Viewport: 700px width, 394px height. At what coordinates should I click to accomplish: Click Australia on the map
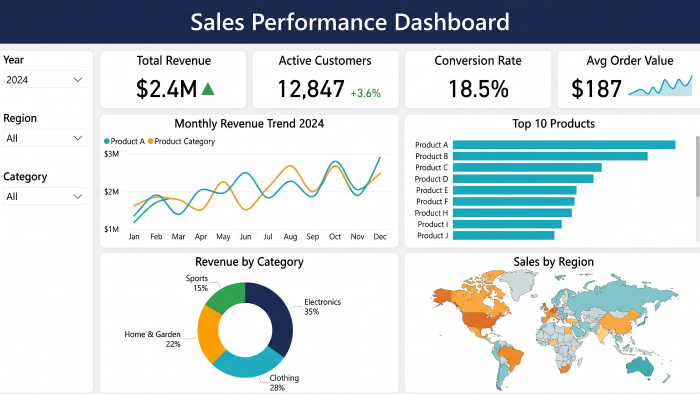tap(640, 367)
